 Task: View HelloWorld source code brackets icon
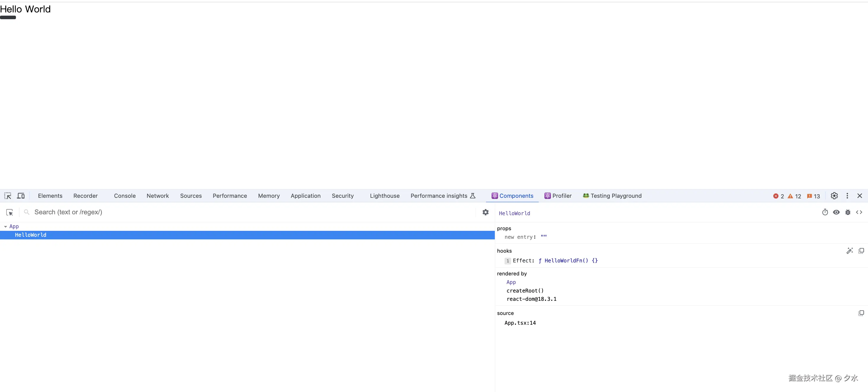coord(859,212)
